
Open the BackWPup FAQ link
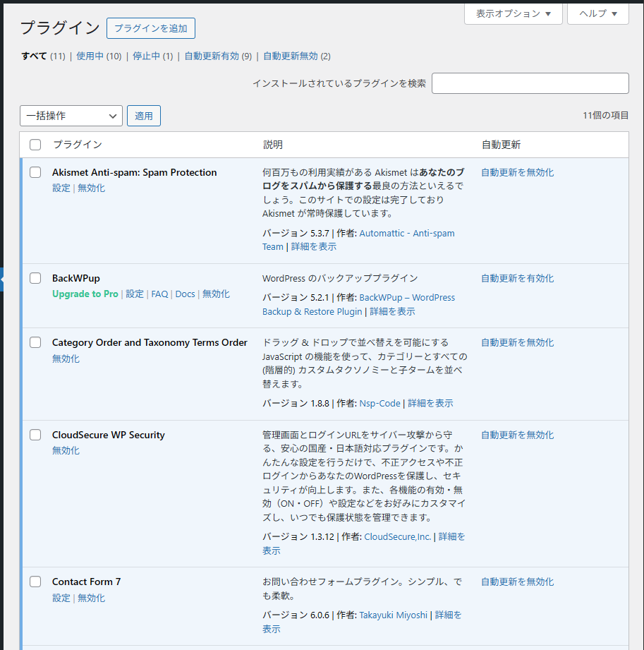pos(159,294)
